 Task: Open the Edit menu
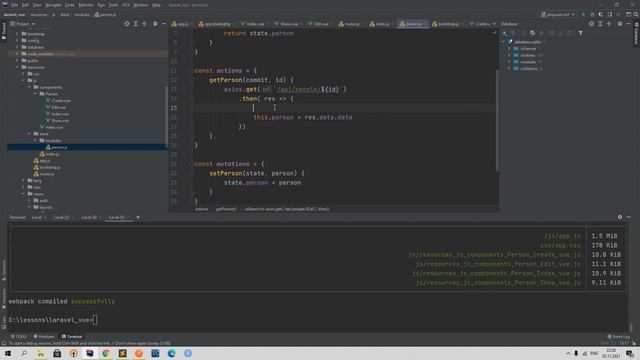(x=25, y=5)
